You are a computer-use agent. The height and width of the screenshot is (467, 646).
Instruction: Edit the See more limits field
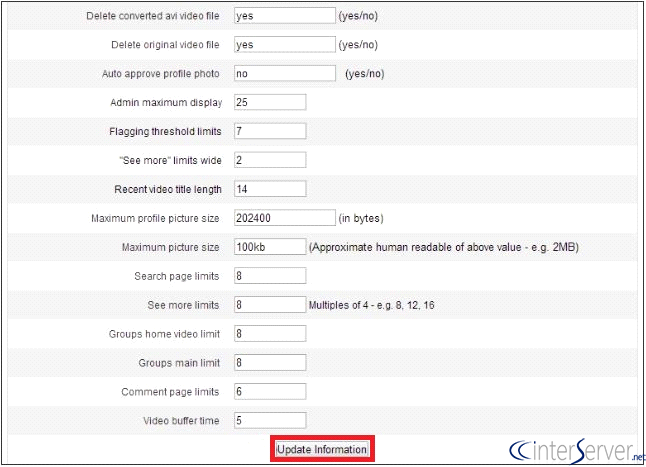(270, 305)
